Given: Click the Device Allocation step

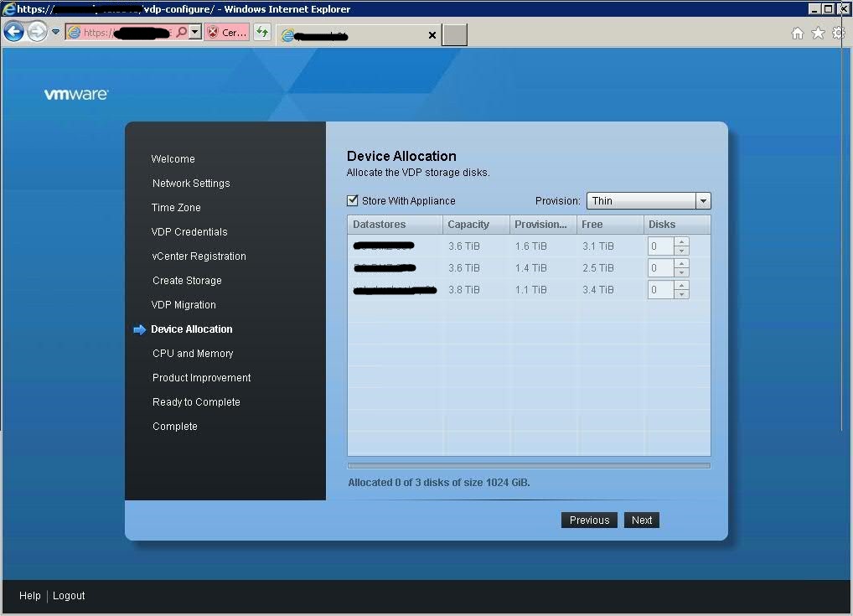Looking at the screenshot, I should tap(192, 329).
